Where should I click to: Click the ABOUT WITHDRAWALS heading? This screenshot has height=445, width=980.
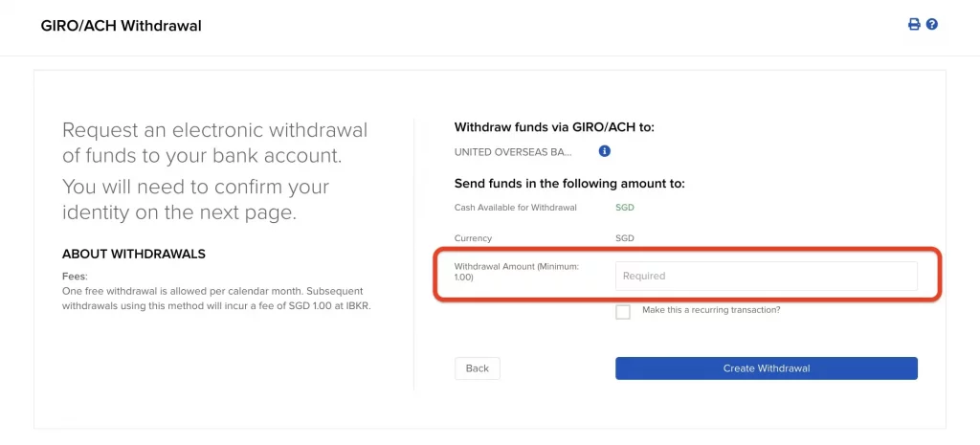pos(134,254)
